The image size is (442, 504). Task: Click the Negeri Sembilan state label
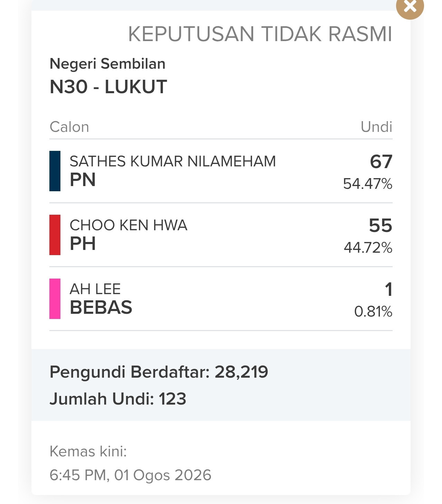coord(107,64)
